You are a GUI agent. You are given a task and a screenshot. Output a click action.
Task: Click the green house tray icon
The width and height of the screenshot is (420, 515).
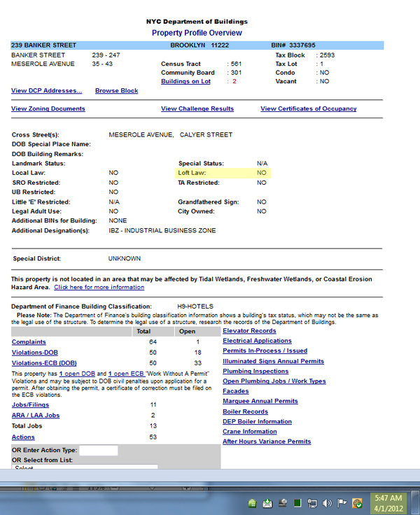click(x=253, y=502)
